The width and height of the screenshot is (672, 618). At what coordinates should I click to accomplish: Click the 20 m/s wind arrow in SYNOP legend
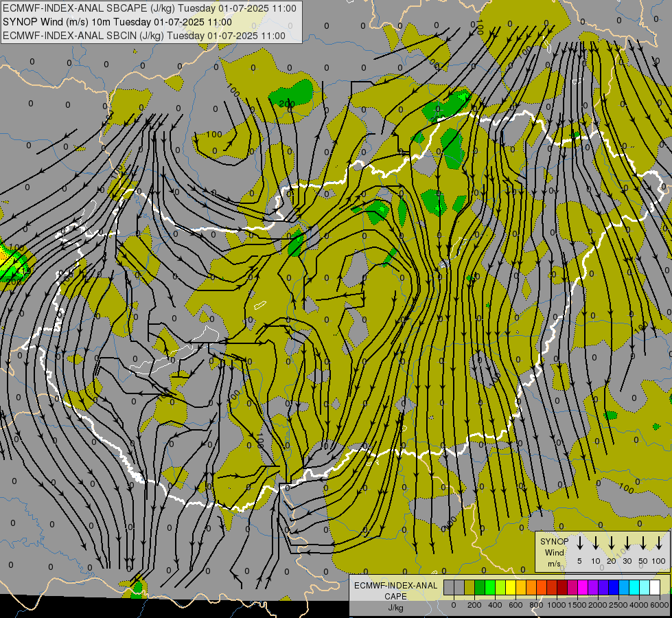611,542
